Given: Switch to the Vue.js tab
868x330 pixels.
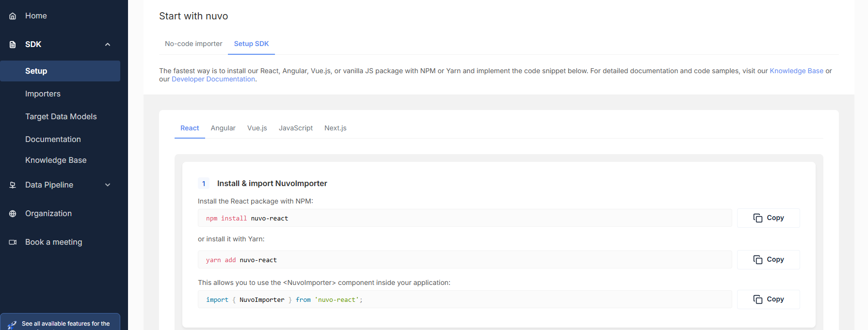Looking at the screenshot, I should (x=257, y=128).
